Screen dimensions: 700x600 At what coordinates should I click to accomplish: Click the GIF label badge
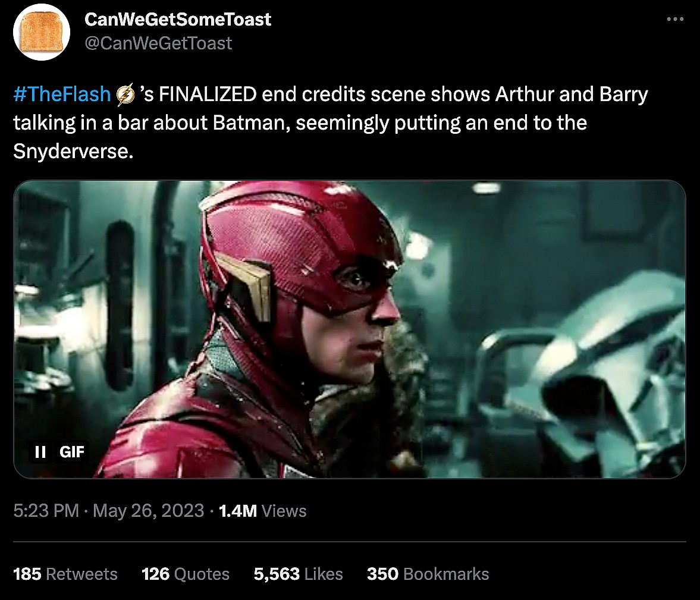coord(72,452)
